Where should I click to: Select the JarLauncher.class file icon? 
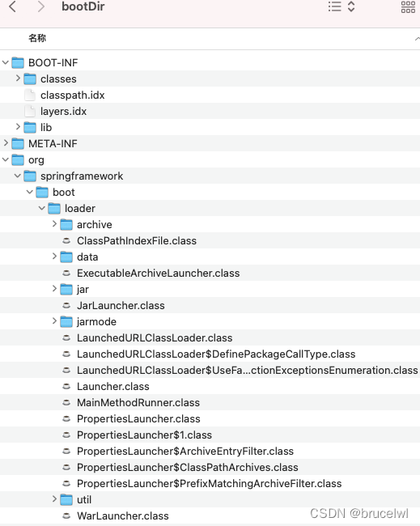click(66, 306)
